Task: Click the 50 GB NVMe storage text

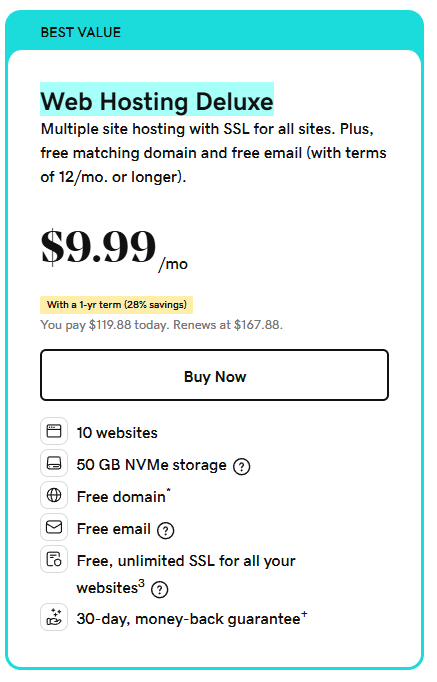Action: coord(151,465)
